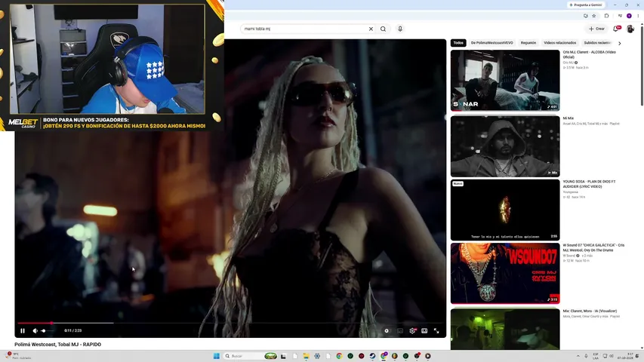Show more filter chips with the right chevron
This screenshot has height=362, width=644.
[619, 43]
